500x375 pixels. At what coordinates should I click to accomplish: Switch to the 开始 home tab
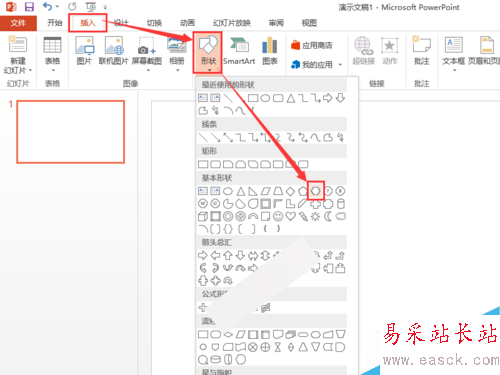55,23
